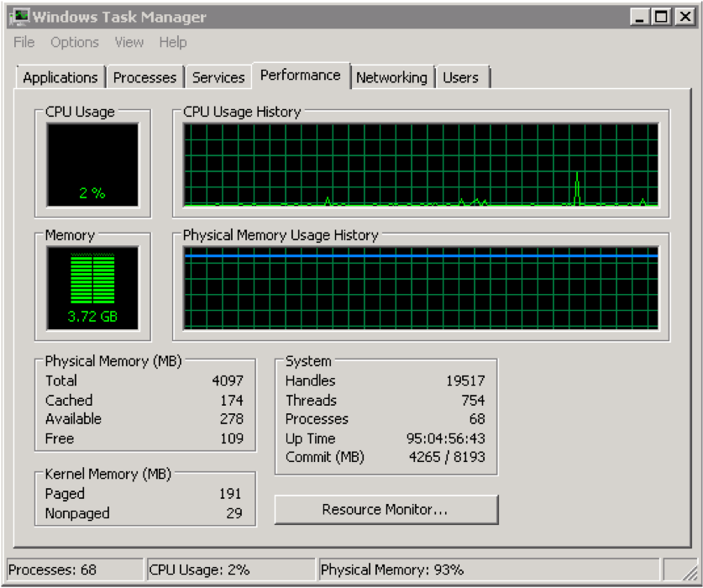Open the Options menu
The image size is (703, 588).
(75, 42)
